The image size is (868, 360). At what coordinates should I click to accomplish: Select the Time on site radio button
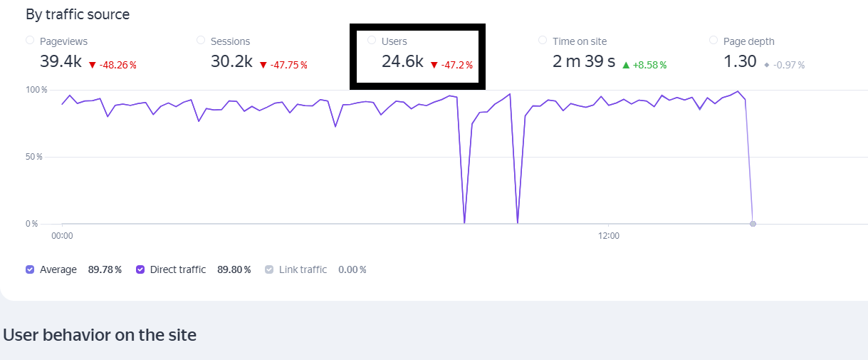(x=543, y=41)
